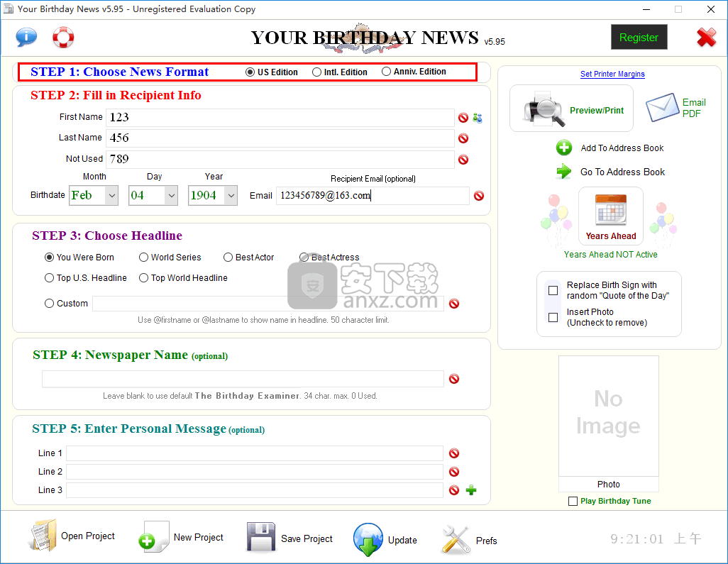
Task: Click green arrow Go To Address Book icon
Action: (x=564, y=172)
